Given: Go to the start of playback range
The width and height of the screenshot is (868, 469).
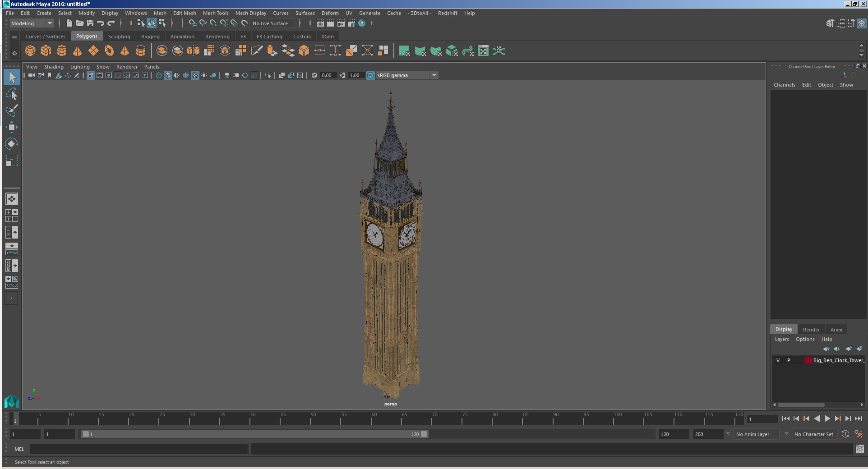Looking at the screenshot, I should click(x=786, y=418).
